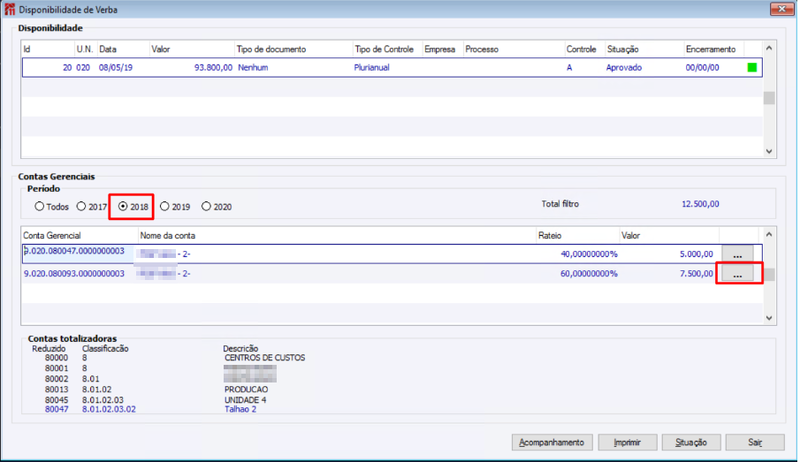This screenshot has height=462, width=800.
Task: Click the 5.000,00 value cell
Action: 696,254
